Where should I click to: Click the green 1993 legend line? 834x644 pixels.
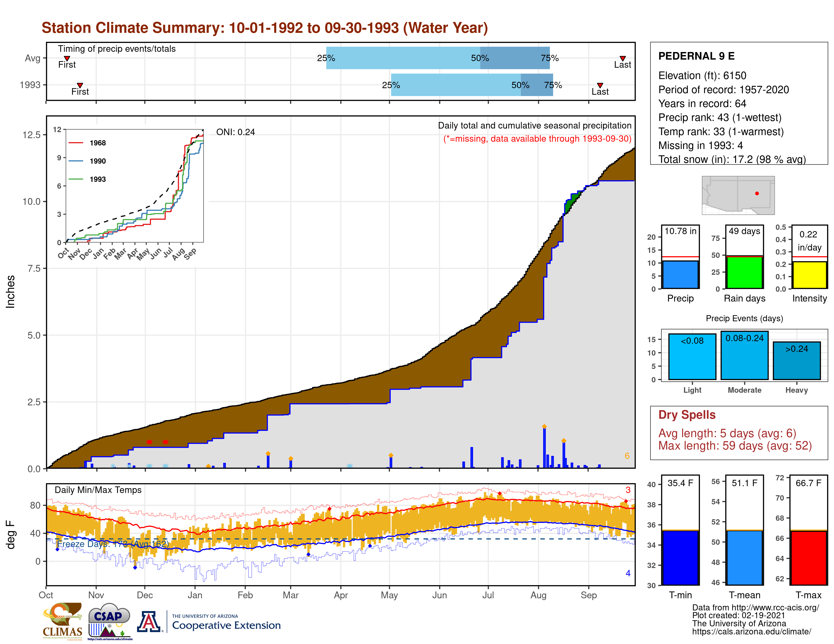click(76, 179)
